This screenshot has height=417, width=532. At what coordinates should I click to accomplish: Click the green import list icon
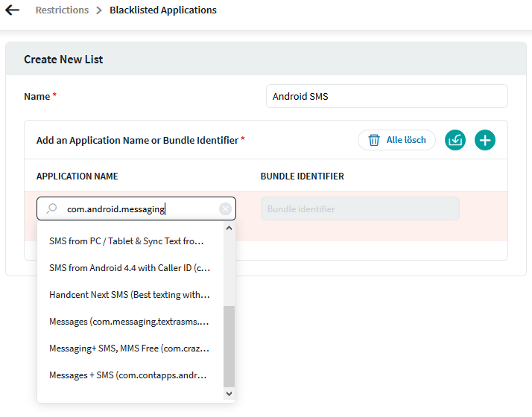[455, 140]
